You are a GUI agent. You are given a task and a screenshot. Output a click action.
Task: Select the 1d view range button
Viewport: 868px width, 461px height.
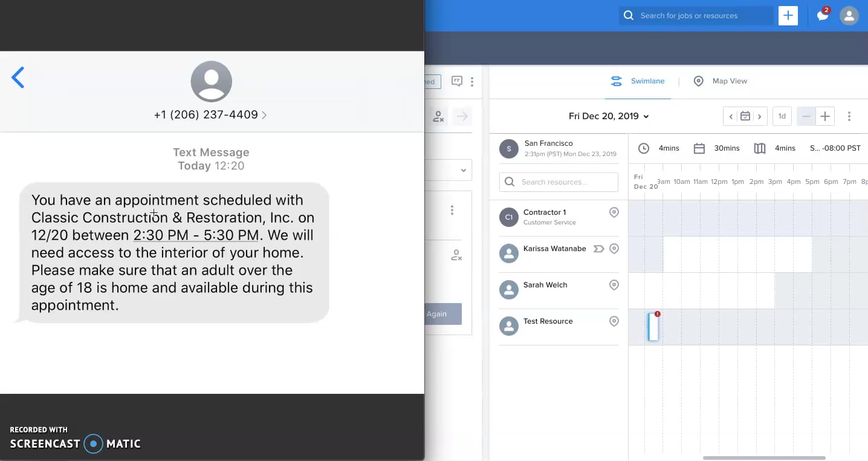pyautogui.click(x=782, y=116)
